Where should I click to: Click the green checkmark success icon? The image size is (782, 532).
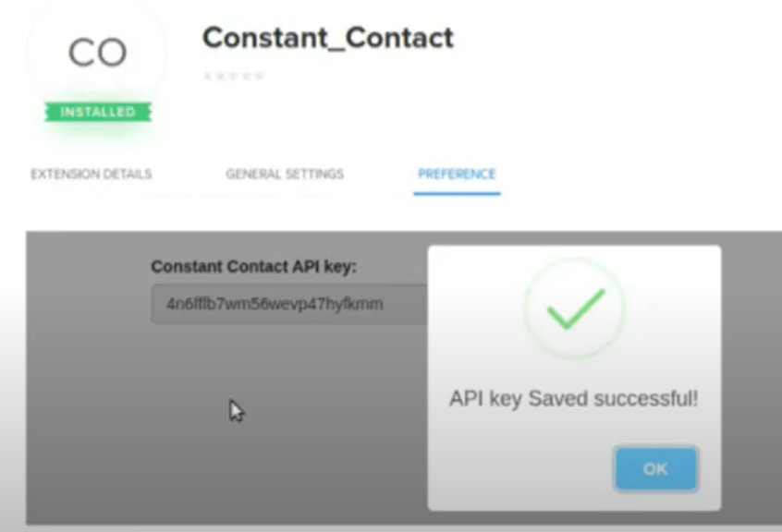576,308
